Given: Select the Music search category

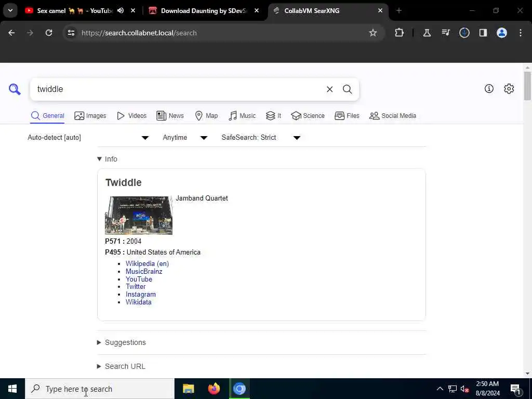Looking at the screenshot, I should [x=242, y=116].
